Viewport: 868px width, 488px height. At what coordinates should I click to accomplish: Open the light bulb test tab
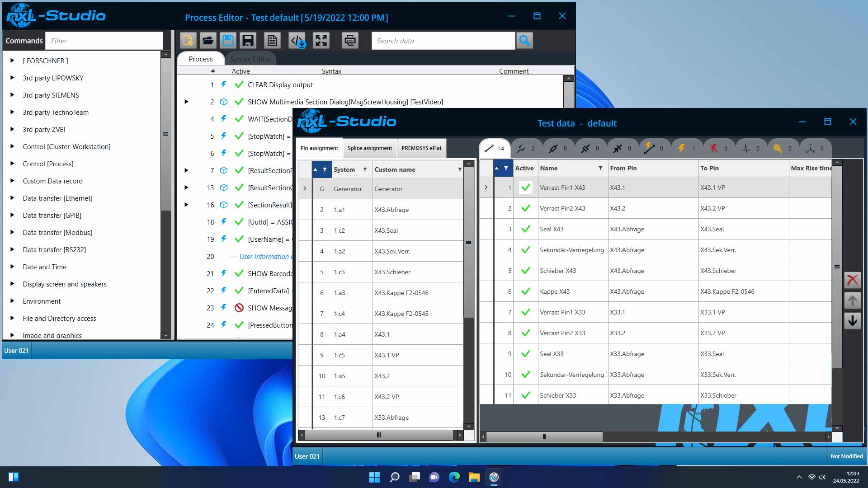click(x=778, y=148)
